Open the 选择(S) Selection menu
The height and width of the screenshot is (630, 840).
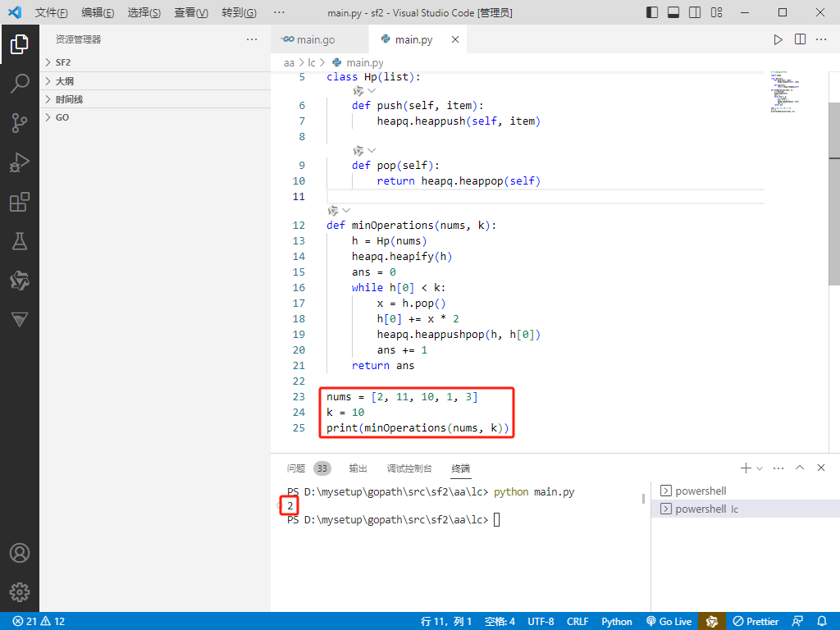pos(144,13)
